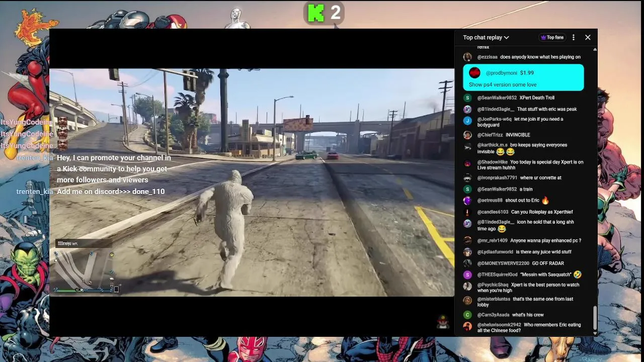This screenshot has height=362, width=644.
Task: Click message 'Messin with Sasquatch'
Action: [546, 275]
